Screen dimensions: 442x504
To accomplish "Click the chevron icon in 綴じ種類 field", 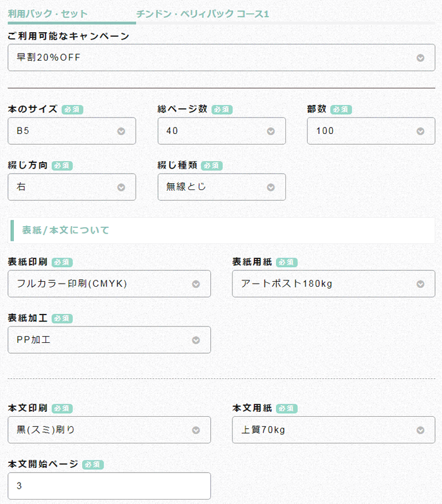I will 271,188.
